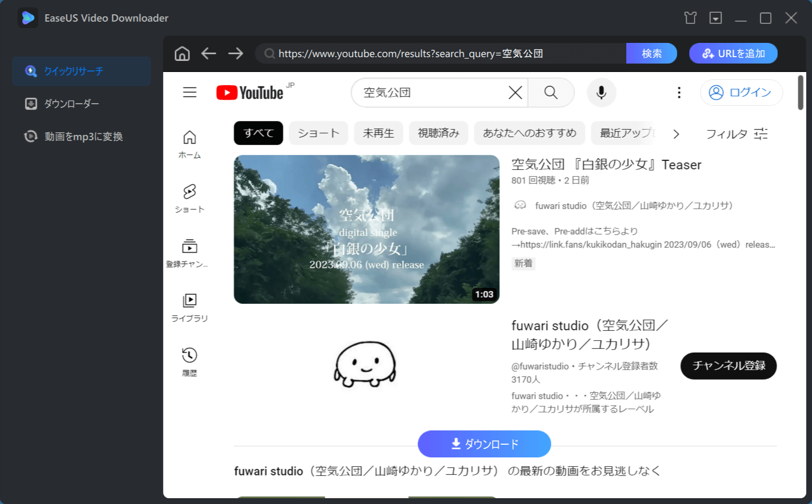This screenshot has width=812, height=504.
Task: Select the あなたへのおすすめ filter chip
Action: [529, 133]
